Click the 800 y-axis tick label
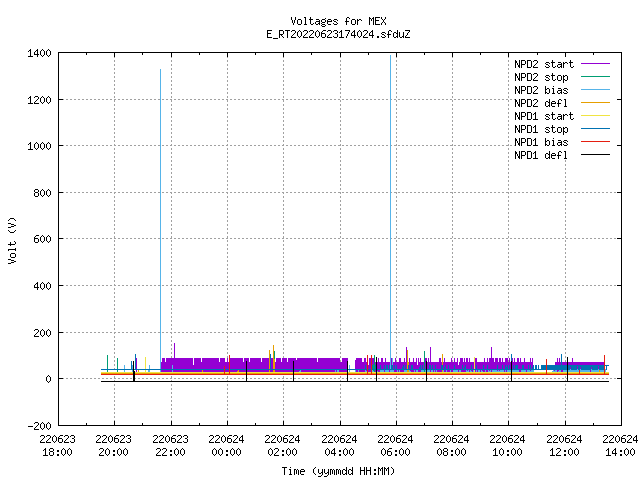Screen dimensions: 640x480 [42, 193]
